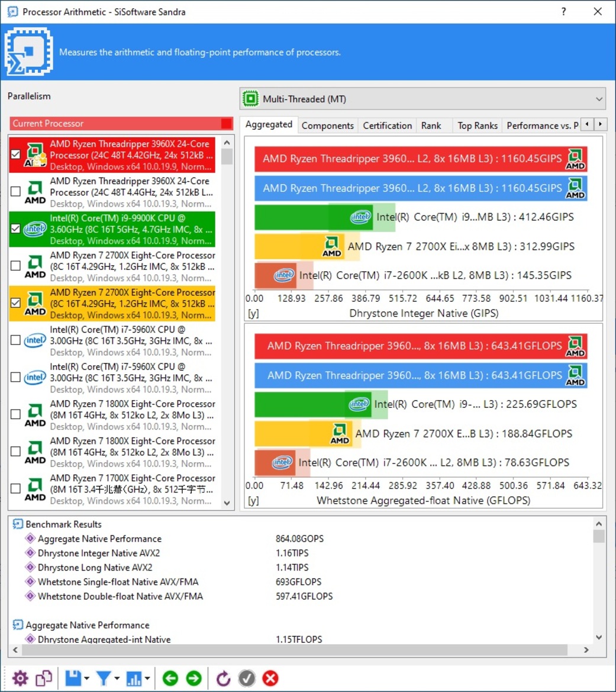Open the Performance vs. P tab
This screenshot has width=616, height=692.
[542, 125]
